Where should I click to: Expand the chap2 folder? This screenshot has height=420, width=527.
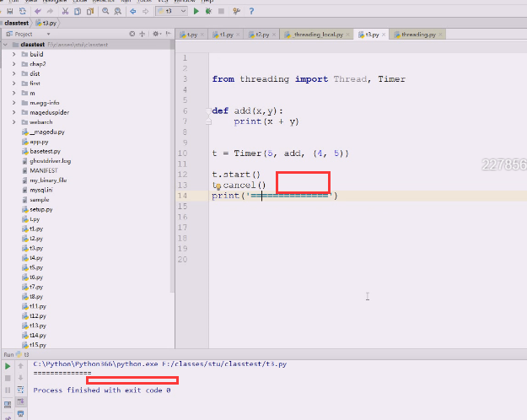13,64
